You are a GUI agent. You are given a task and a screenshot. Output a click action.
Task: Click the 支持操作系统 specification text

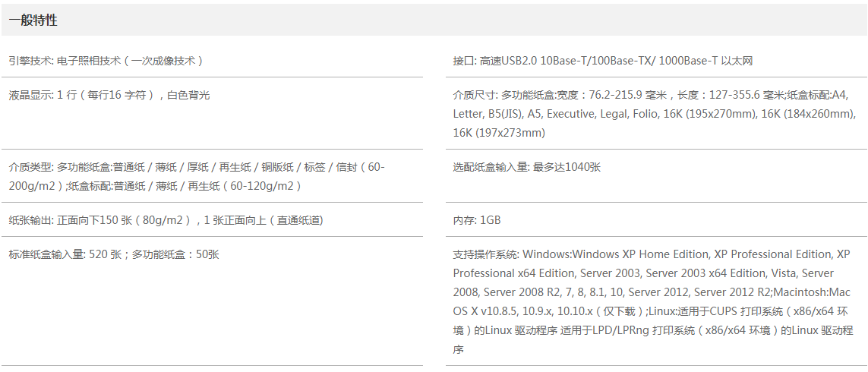[652, 301]
